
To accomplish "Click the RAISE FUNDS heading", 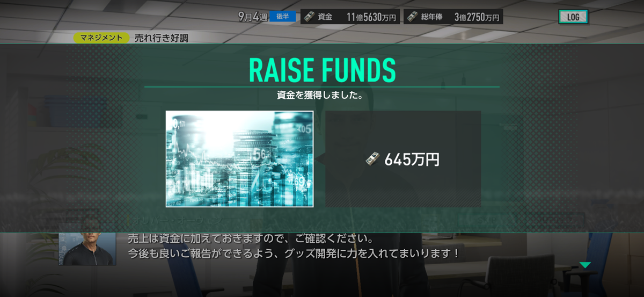I will pyautogui.click(x=322, y=69).
